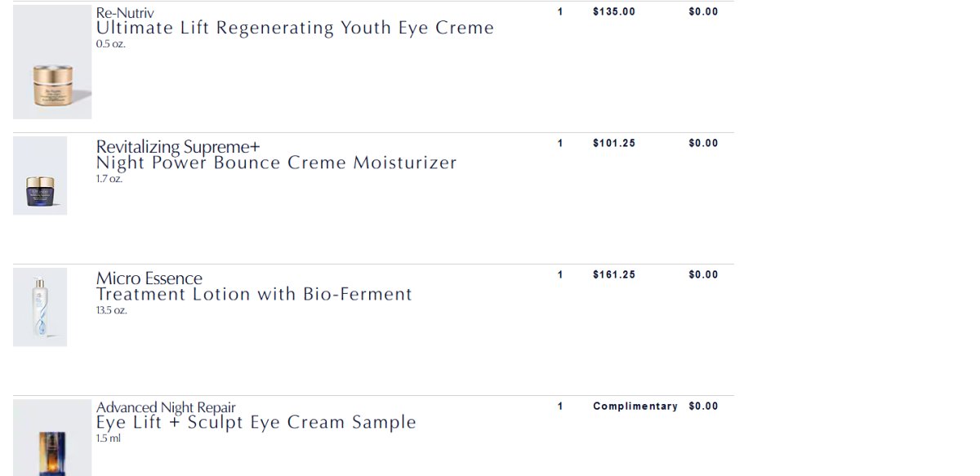This screenshot has width=980, height=476.
Task: View the Micro Essence lotion bottle image
Action: [40, 307]
